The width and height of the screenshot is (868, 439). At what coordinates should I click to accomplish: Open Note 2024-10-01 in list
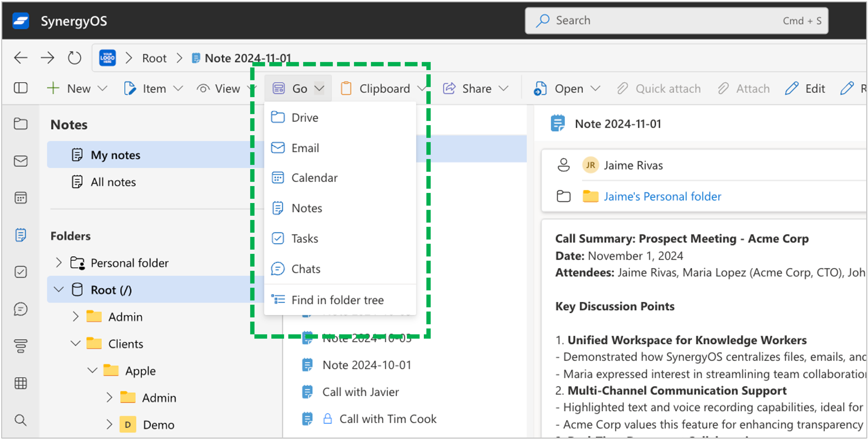tap(367, 365)
